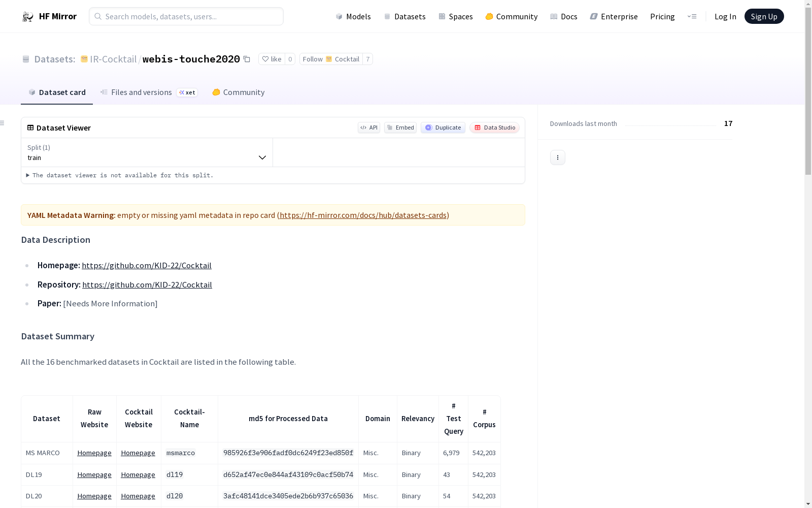Switch to the dataset Community tab
The image size is (812, 508).
pyautogui.click(x=239, y=92)
